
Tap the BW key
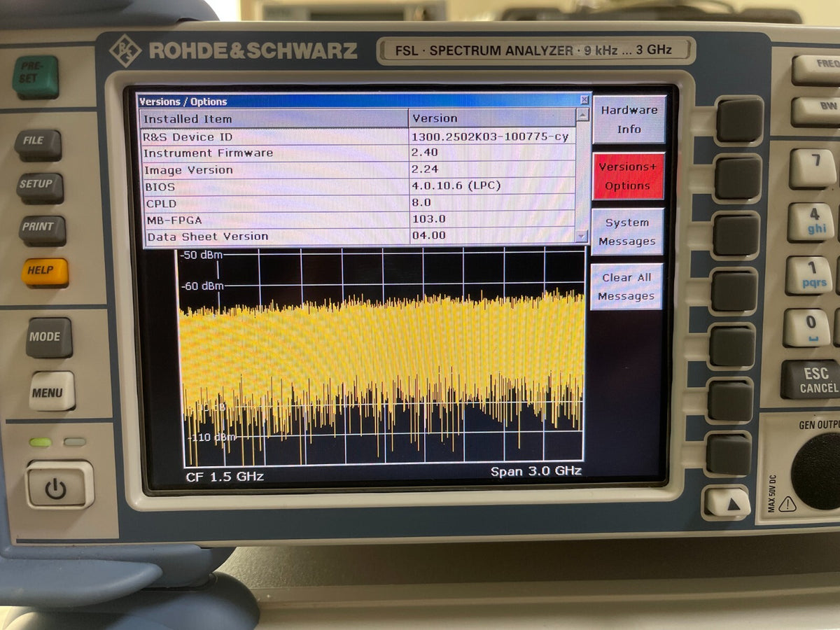pos(818,111)
